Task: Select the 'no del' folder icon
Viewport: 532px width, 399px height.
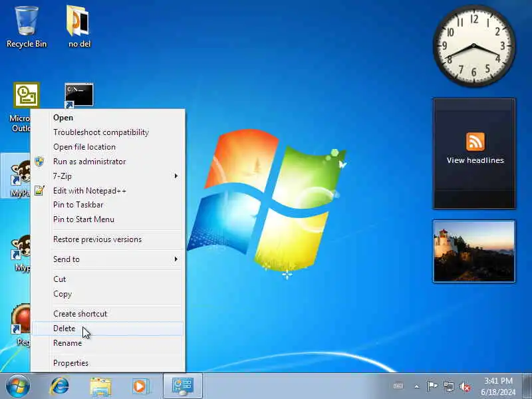Action: (x=79, y=28)
